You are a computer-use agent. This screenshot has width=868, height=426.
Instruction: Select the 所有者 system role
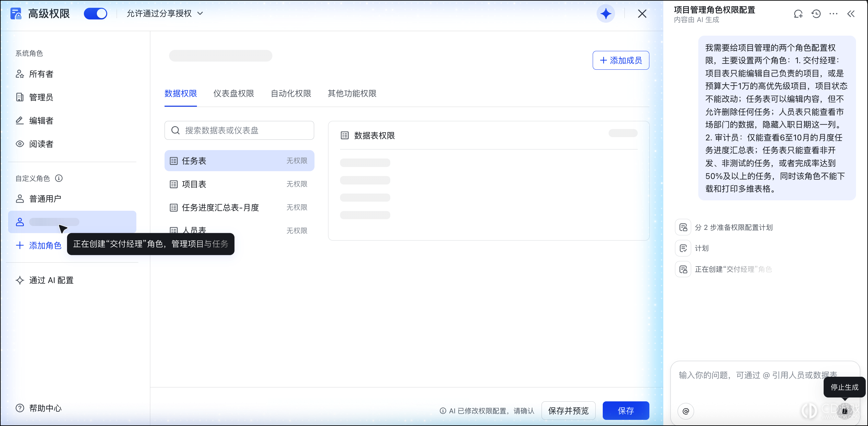pos(72,74)
